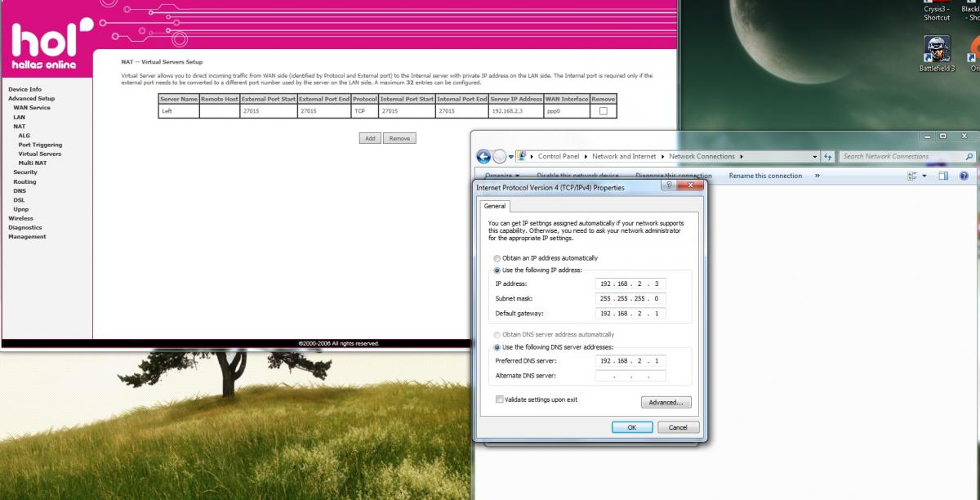Click the help button in IPv4 Properties title bar

coord(670,186)
